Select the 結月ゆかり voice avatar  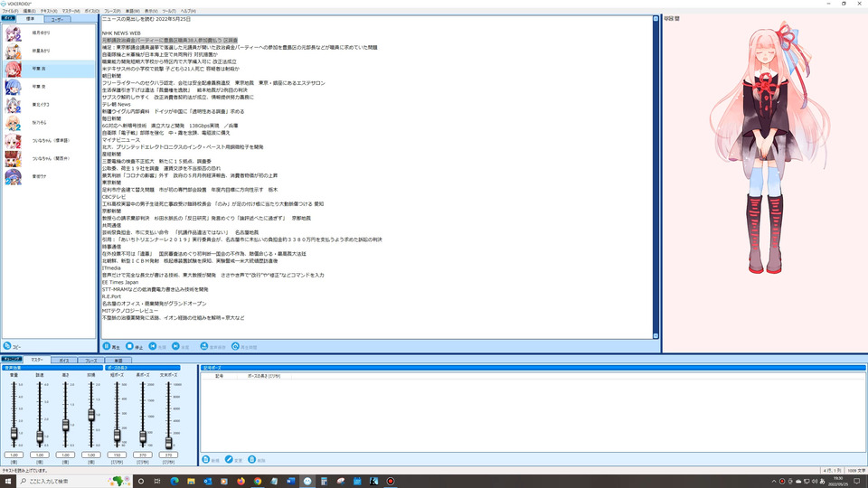13,33
